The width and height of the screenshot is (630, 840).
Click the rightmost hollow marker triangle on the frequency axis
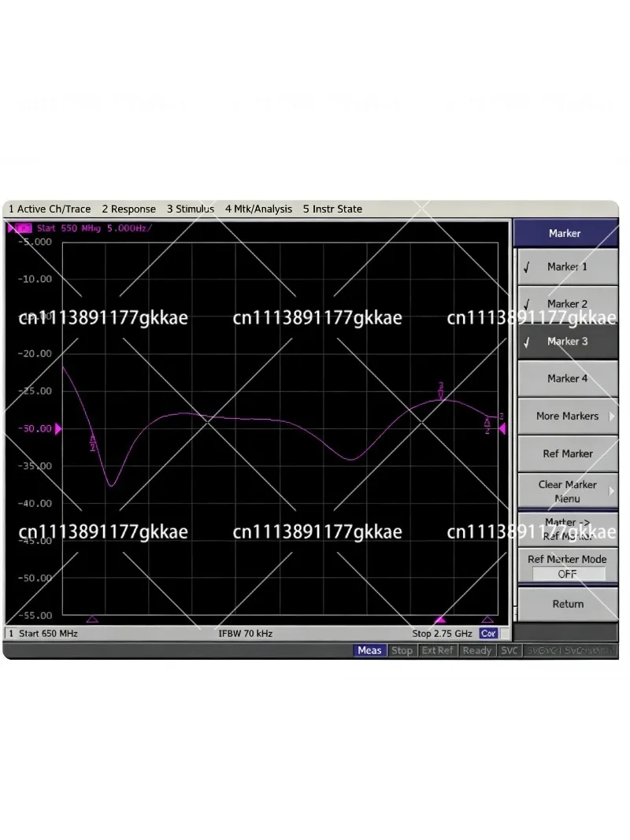487,620
